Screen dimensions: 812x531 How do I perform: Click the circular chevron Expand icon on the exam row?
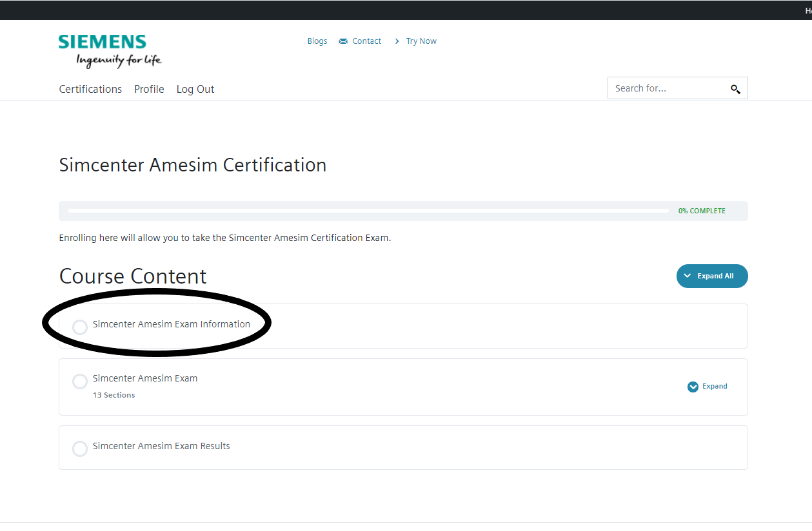pos(692,387)
